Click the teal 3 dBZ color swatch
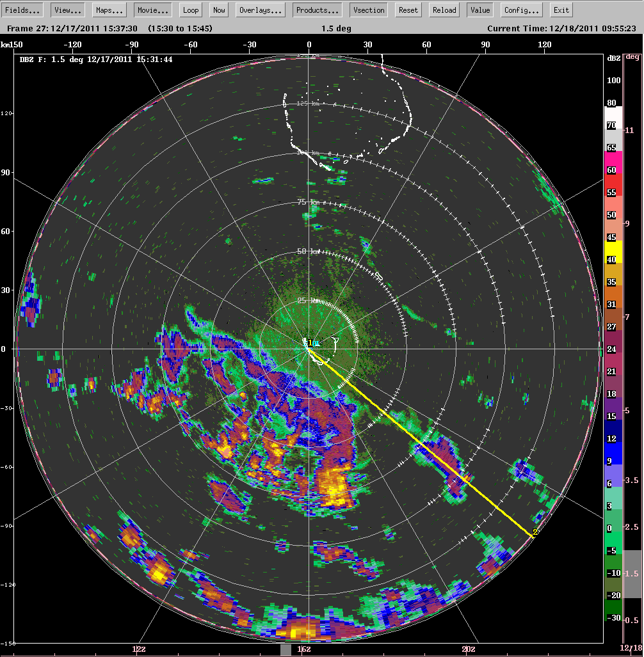644x657 pixels. [x=613, y=498]
